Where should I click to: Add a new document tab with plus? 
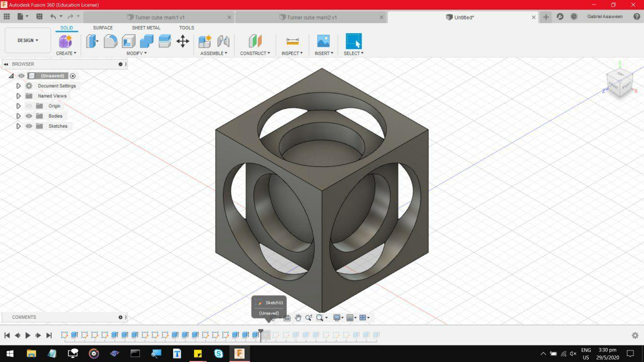click(546, 17)
